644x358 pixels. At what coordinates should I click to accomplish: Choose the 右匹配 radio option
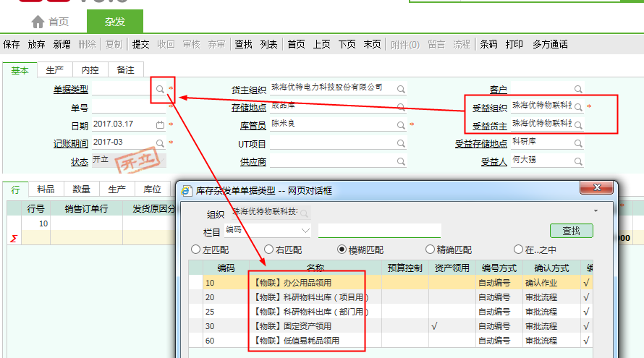(270, 250)
